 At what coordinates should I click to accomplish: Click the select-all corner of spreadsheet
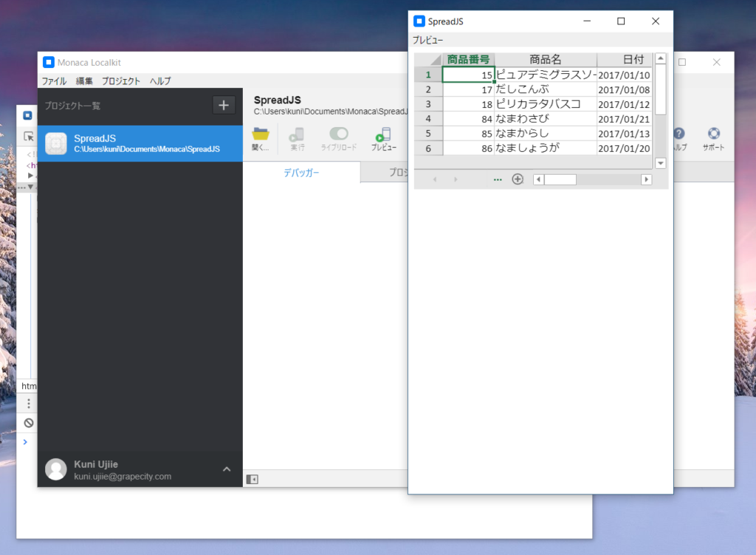(428, 59)
